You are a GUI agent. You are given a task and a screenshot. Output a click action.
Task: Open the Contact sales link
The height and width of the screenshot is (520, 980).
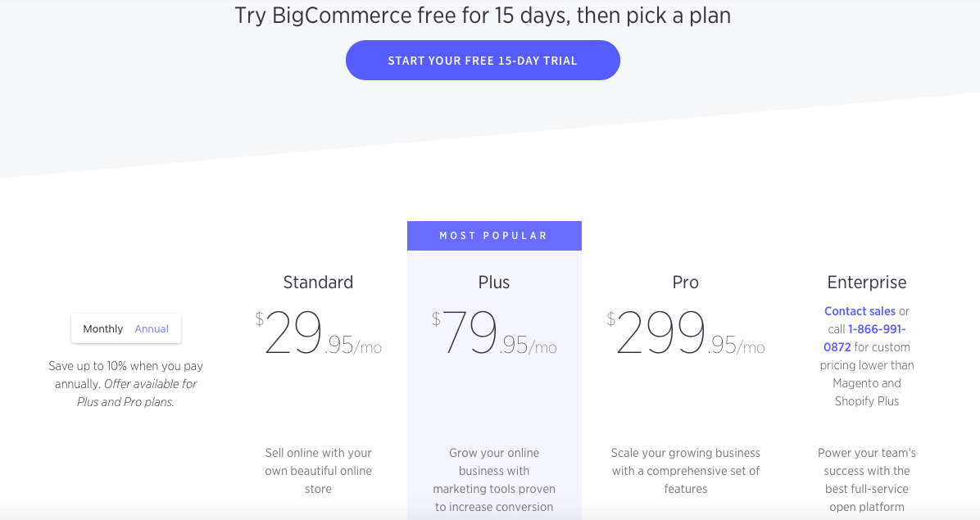point(860,311)
